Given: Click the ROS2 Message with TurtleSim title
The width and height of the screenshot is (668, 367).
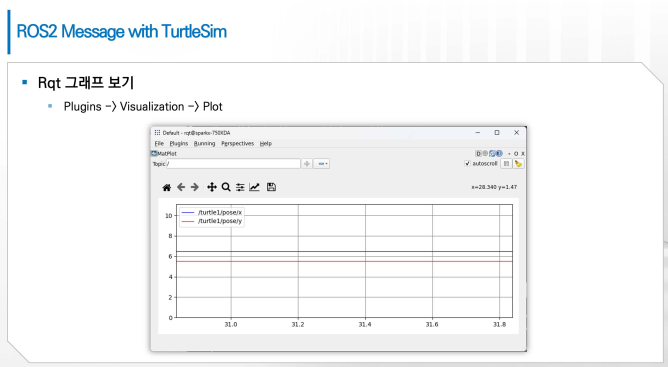Looking at the screenshot, I should point(122,32).
